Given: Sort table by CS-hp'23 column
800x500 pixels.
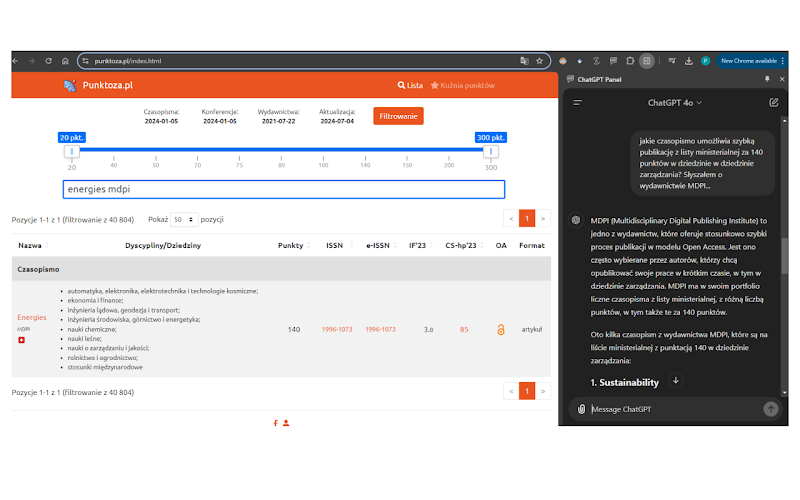Looking at the screenshot, I should click(x=464, y=246).
